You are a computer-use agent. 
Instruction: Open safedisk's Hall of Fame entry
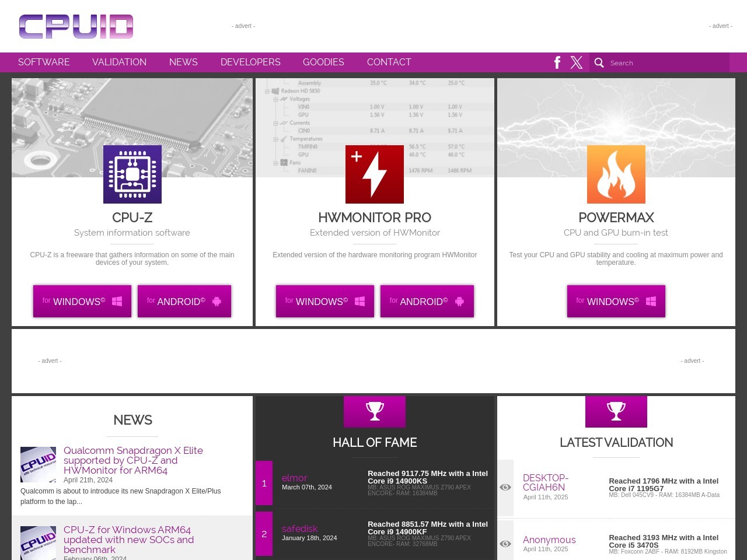pos(299,528)
